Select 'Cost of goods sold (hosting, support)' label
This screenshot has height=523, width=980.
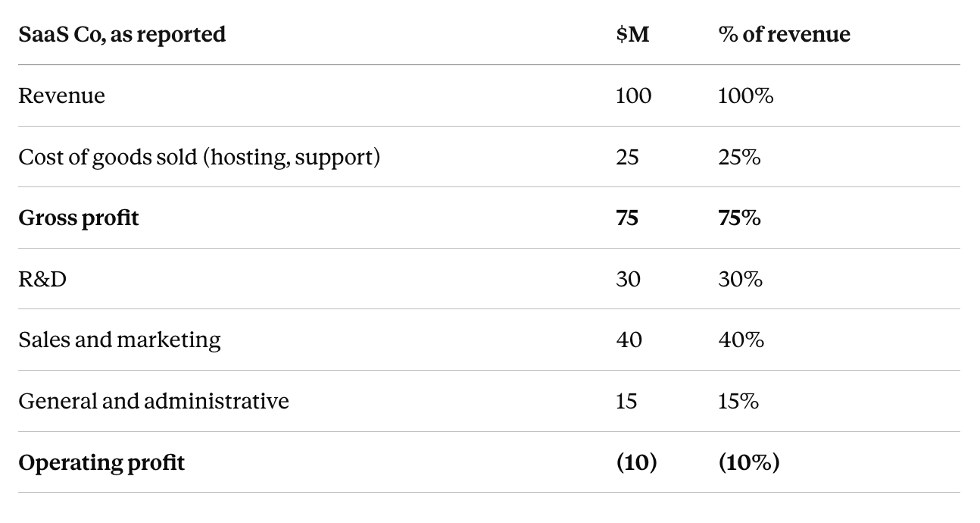199,158
